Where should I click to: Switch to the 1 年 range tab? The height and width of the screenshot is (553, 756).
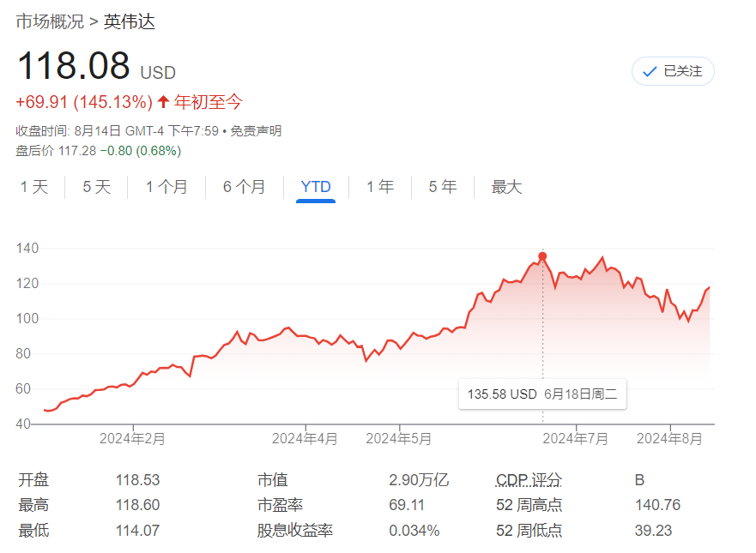(380, 187)
